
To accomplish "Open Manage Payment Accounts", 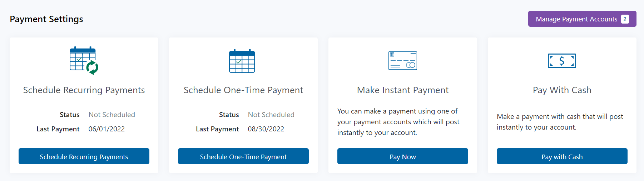I will (x=576, y=19).
